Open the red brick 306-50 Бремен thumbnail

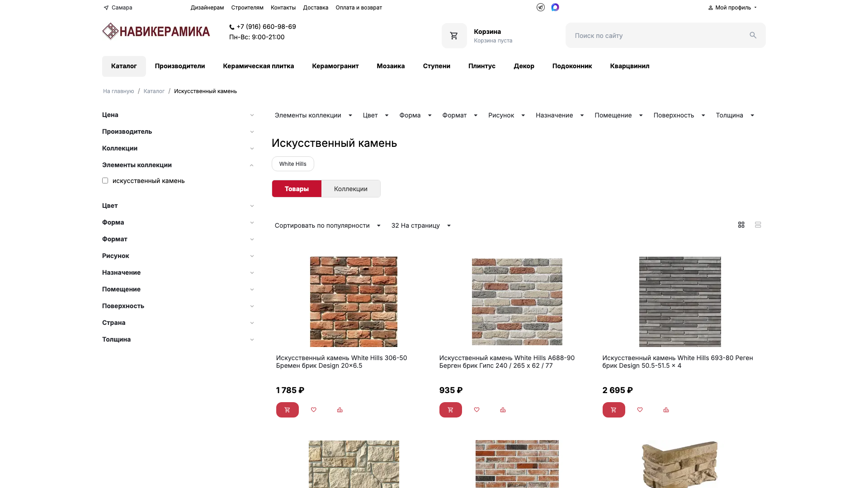[x=354, y=302]
